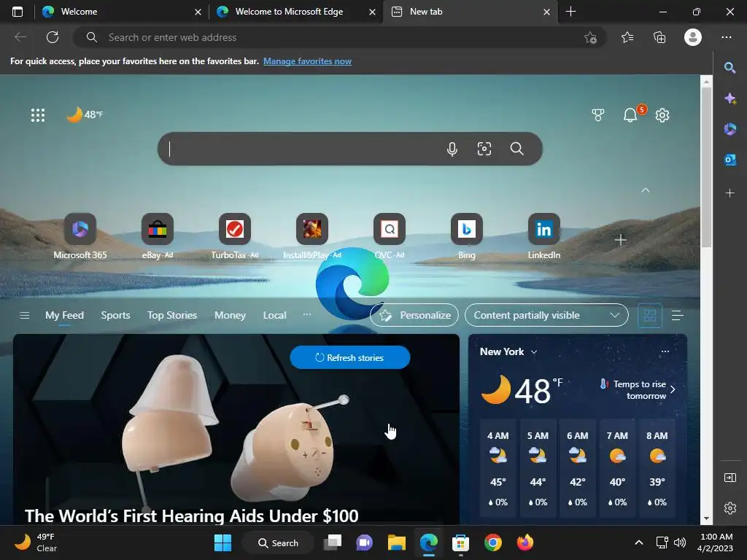747x560 pixels.
Task: Refresh the page with reload icon
Action: pyautogui.click(x=53, y=37)
